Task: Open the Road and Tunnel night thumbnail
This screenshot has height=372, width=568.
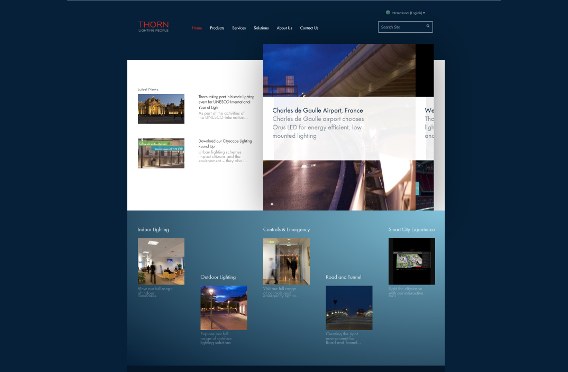Action: [x=349, y=308]
